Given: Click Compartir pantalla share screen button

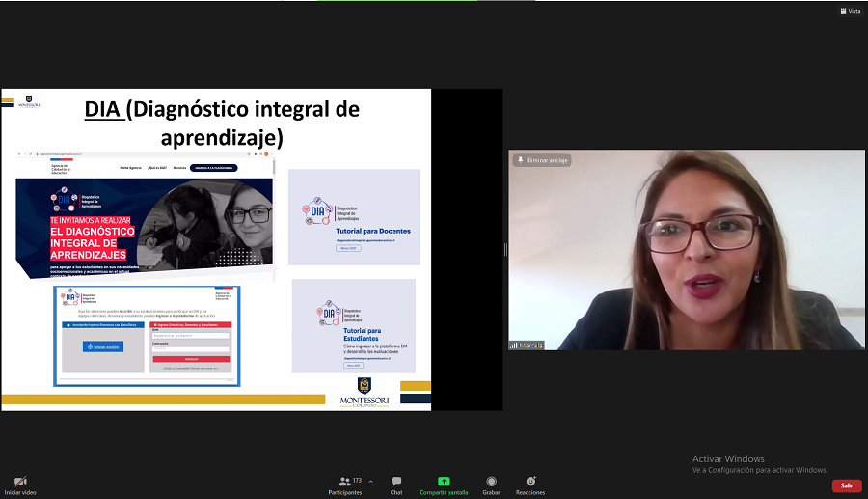Looking at the screenshot, I should coord(444,485).
